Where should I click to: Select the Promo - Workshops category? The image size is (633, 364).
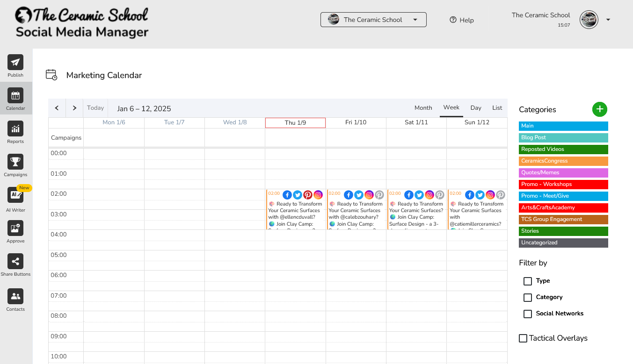pyautogui.click(x=563, y=185)
